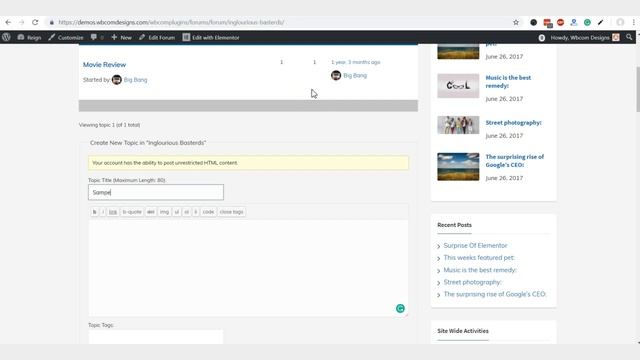The image size is (640, 360).
Task: Open the blue person extension icon
Action: 574,22
